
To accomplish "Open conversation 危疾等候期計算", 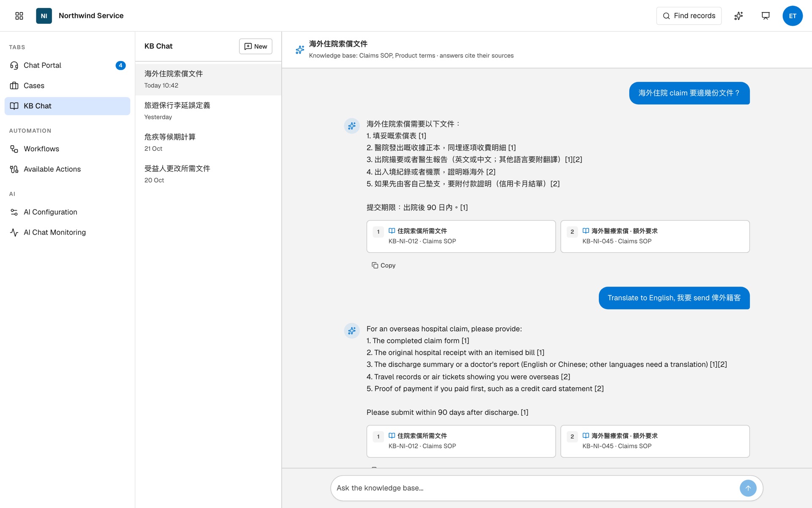I will click(x=208, y=142).
